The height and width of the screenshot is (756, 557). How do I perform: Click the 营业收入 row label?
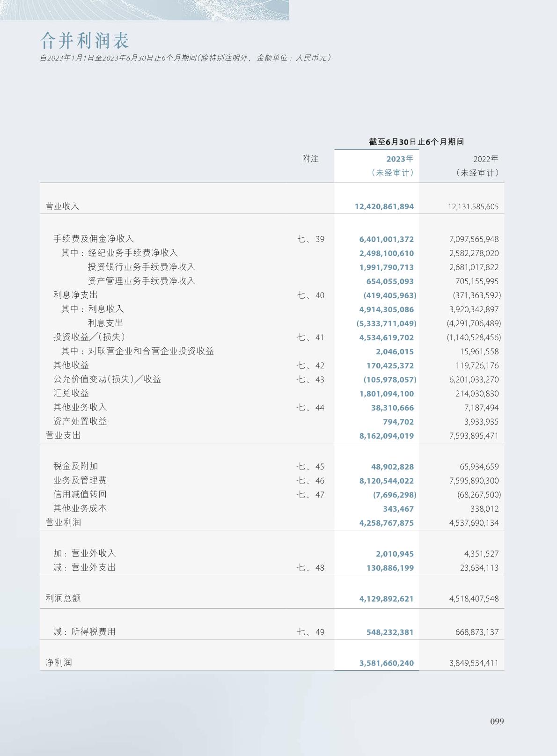(x=62, y=206)
